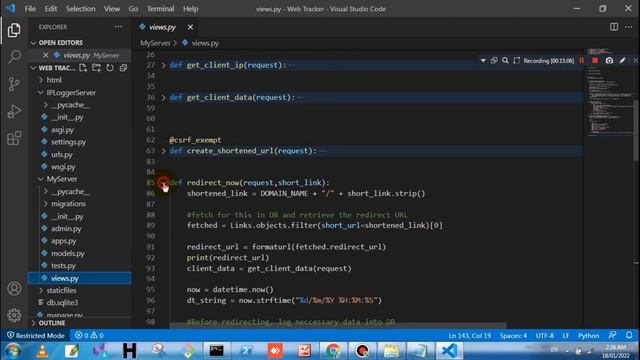Image resolution: width=640 pixels, height=360 pixels.
Task: Change the LF end of line sequence
Action: (566, 336)
